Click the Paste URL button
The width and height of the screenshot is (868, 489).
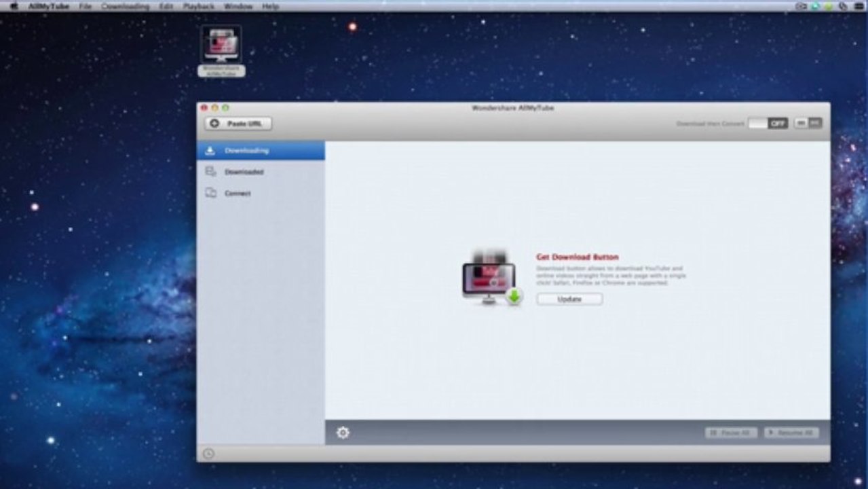click(x=238, y=124)
